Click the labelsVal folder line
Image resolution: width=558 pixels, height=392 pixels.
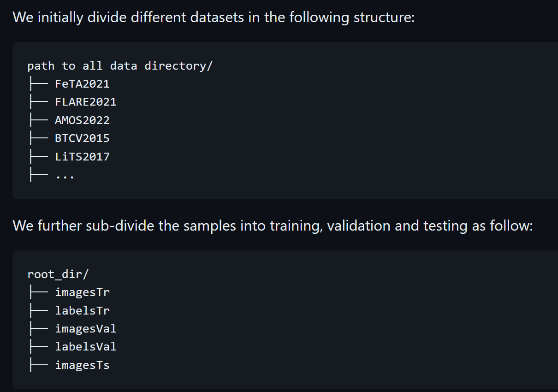point(85,346)
